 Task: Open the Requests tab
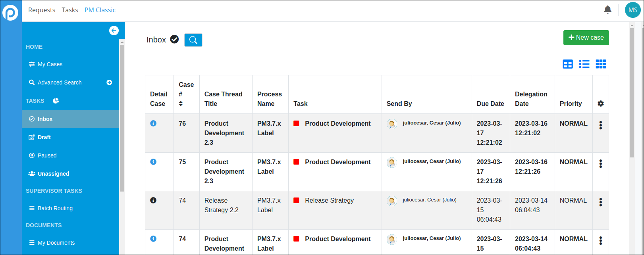pyautogui.click(x=42, y=10)
